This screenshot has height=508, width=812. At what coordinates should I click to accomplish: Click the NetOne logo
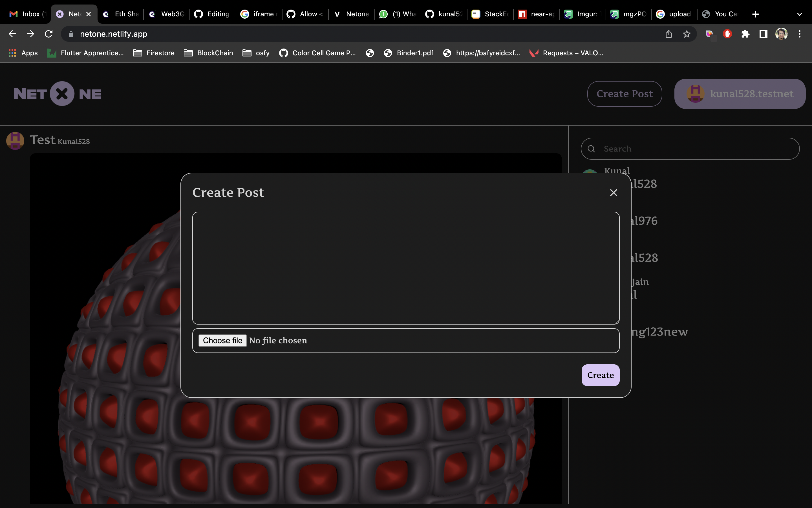tap(58, 94)
